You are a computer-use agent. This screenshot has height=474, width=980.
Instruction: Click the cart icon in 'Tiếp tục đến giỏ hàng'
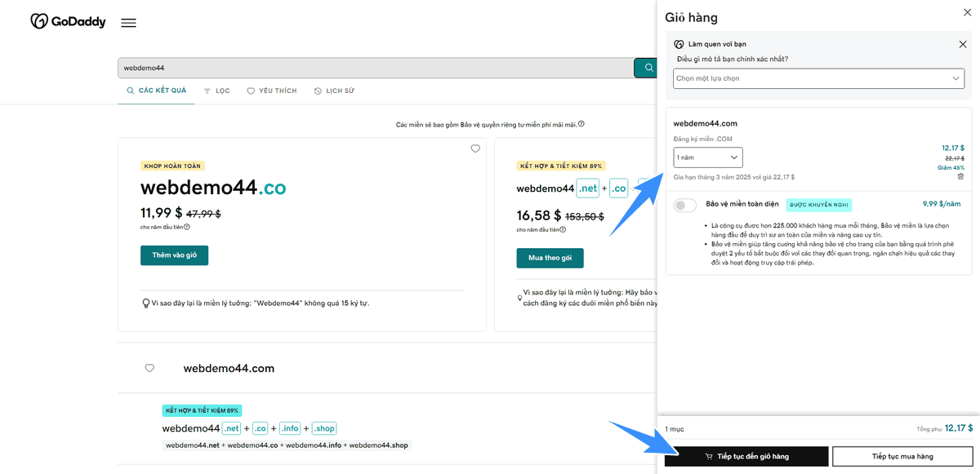point(709,456)
